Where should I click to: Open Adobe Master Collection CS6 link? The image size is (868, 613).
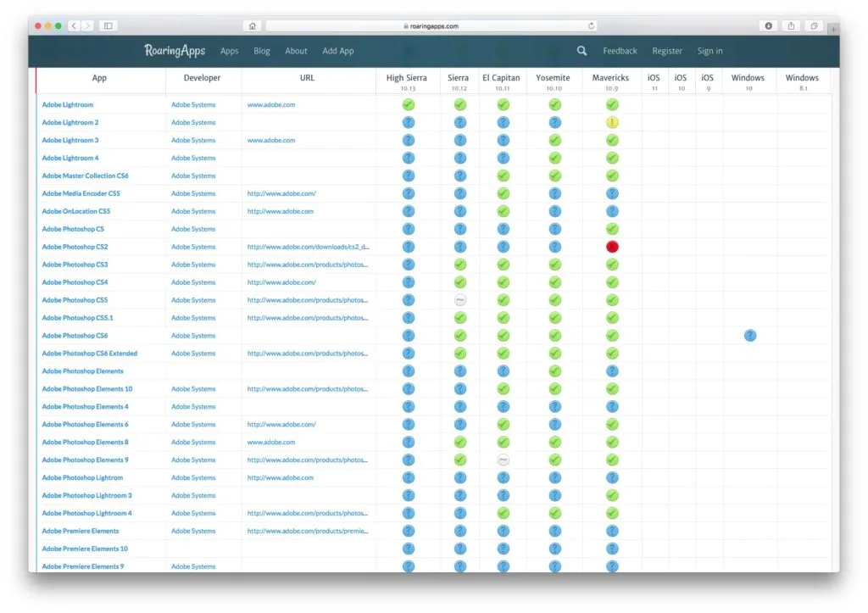(x=86, y=176)
